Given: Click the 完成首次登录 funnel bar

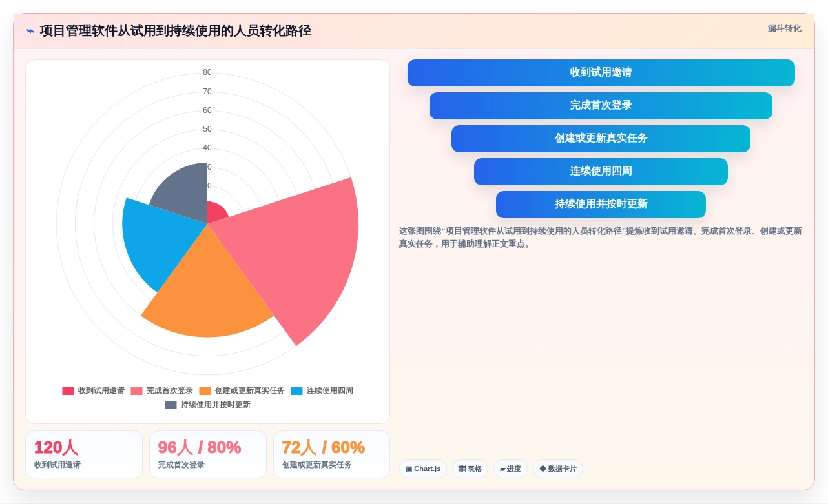Looking at the screenshot, I should pyautogui.click(x=601, y=106).
